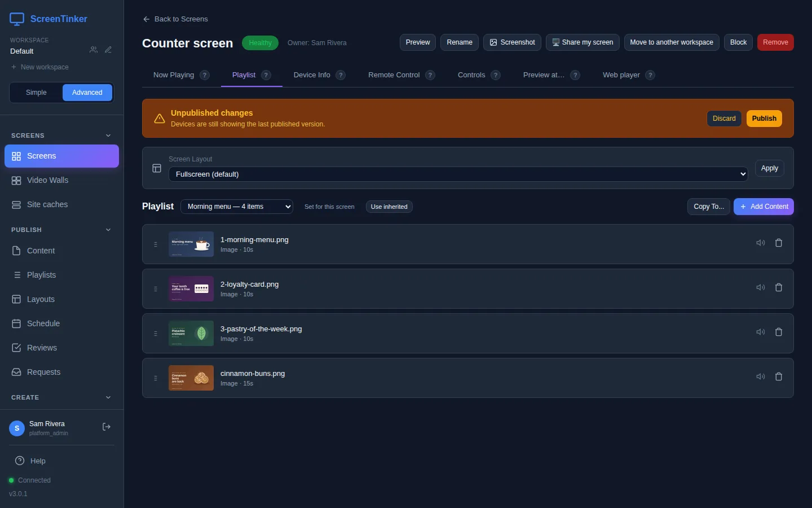Click the ScreenTinker logo icon
812x508 pixels.
point(17,19)
